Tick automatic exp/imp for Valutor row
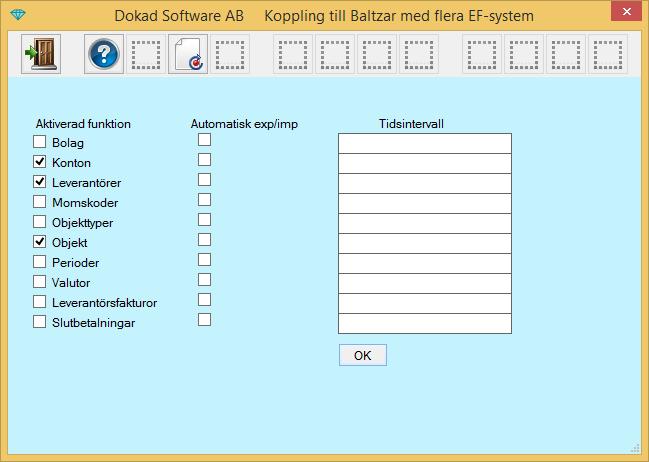 (204, 280)
